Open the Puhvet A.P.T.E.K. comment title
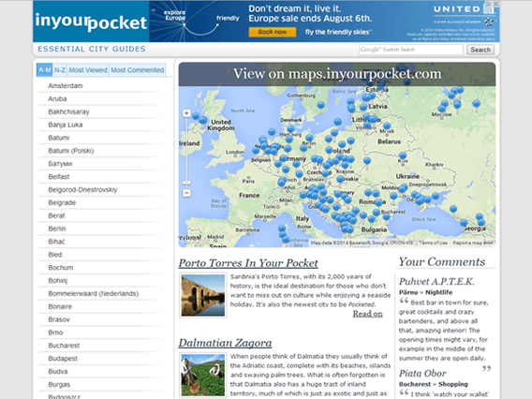Screen dimensions: 532x399 point(436,281)
